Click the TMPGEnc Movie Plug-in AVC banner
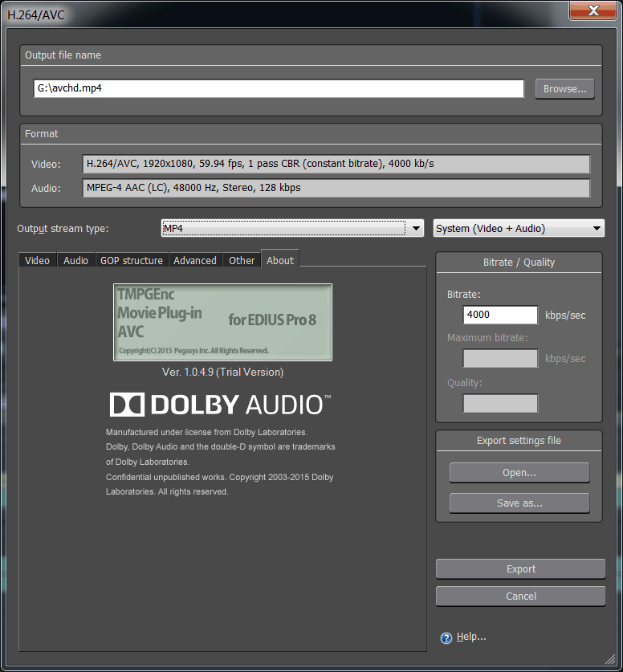 (222, 322)
